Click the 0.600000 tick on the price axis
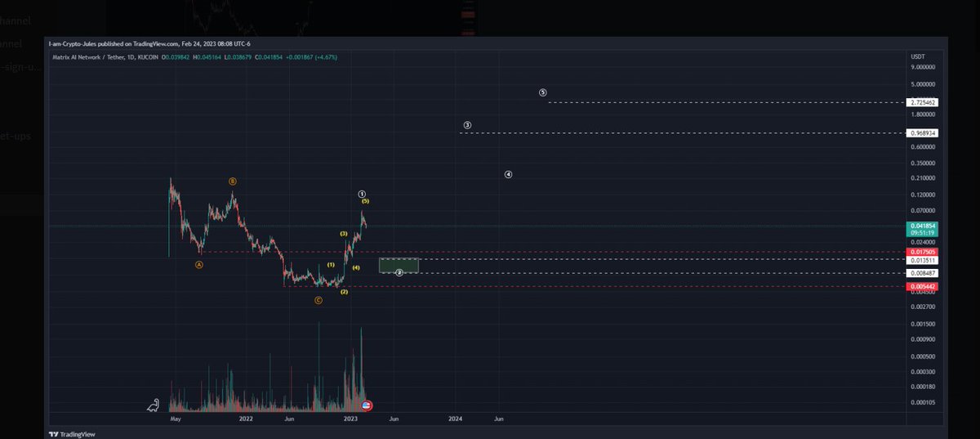Viewport: 980px width, 439px height. [924, 147]
